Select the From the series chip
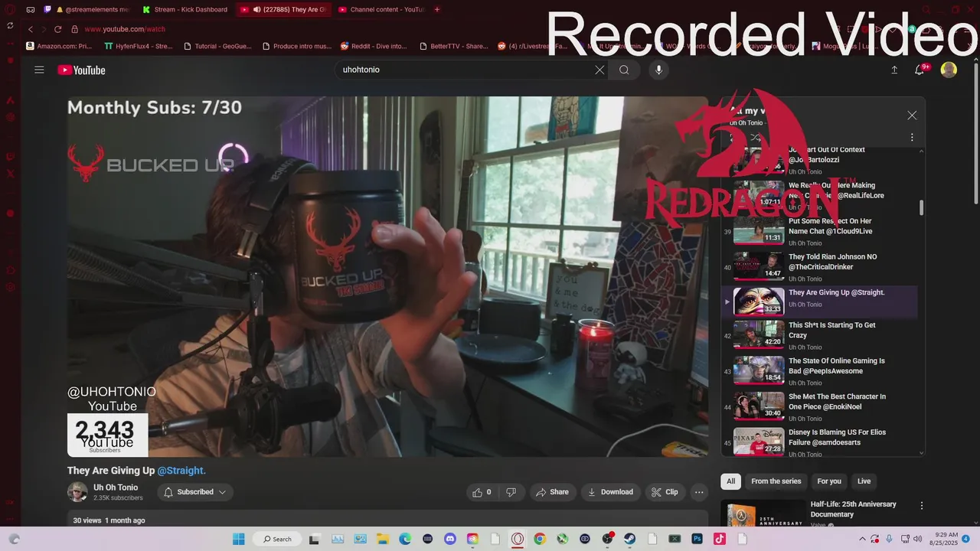980x551 pixels. (x=776, y=481)
